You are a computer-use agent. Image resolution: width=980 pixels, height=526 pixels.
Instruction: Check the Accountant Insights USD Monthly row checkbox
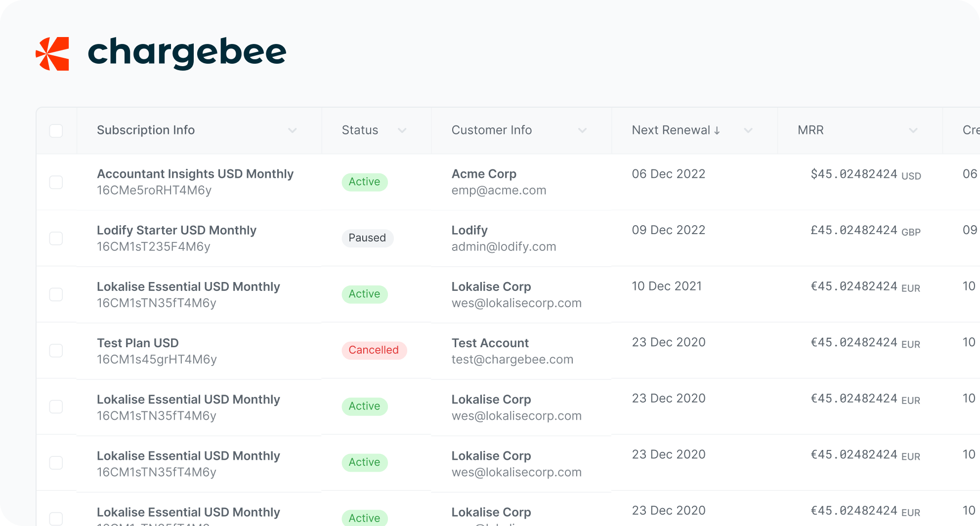click(56, 182)
